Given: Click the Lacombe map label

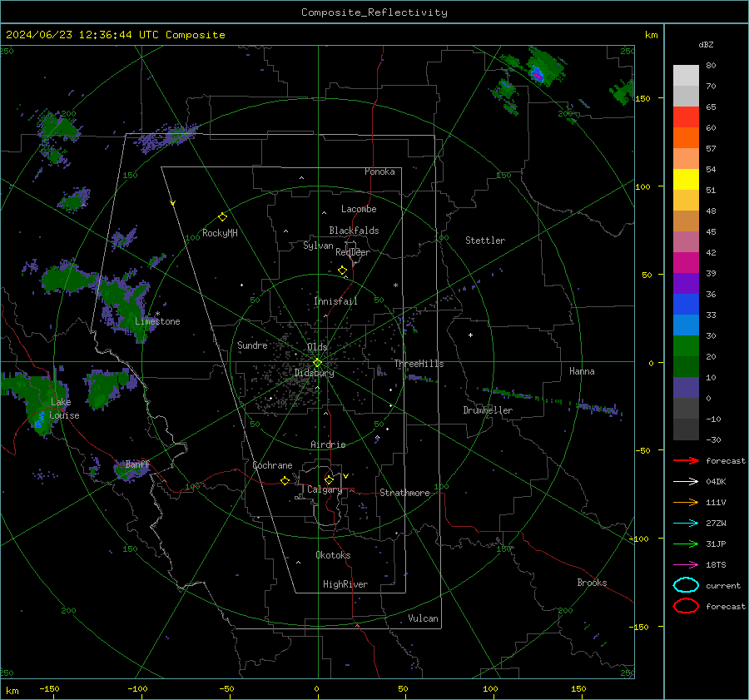Looking at the screenshot, I should (x=359, y=209).
